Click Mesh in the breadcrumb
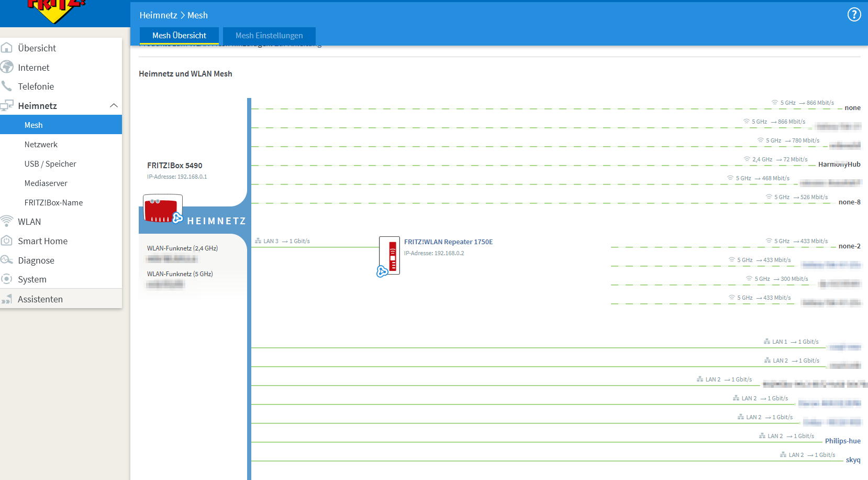 pyautogui.click(x=197, y=15)
